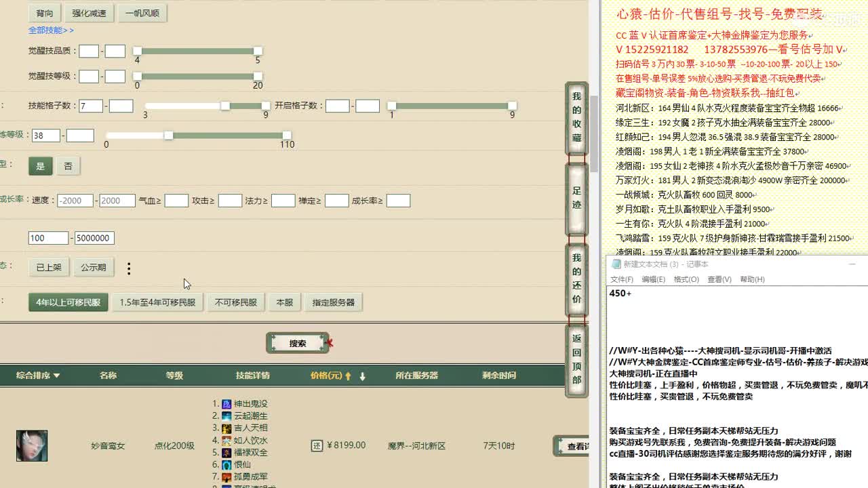Click the 恨仙 skill icon
868x488 pixels.
coord(226,465)
